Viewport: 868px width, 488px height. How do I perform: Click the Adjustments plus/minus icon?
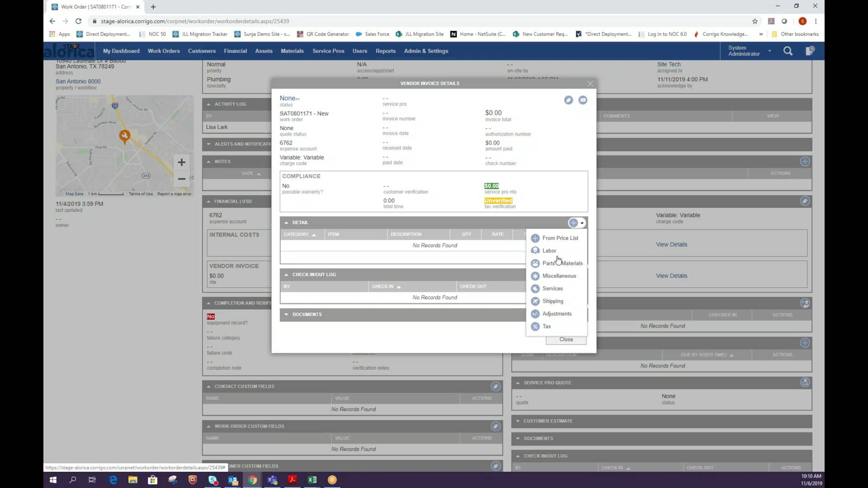click(x=535, y=314)
